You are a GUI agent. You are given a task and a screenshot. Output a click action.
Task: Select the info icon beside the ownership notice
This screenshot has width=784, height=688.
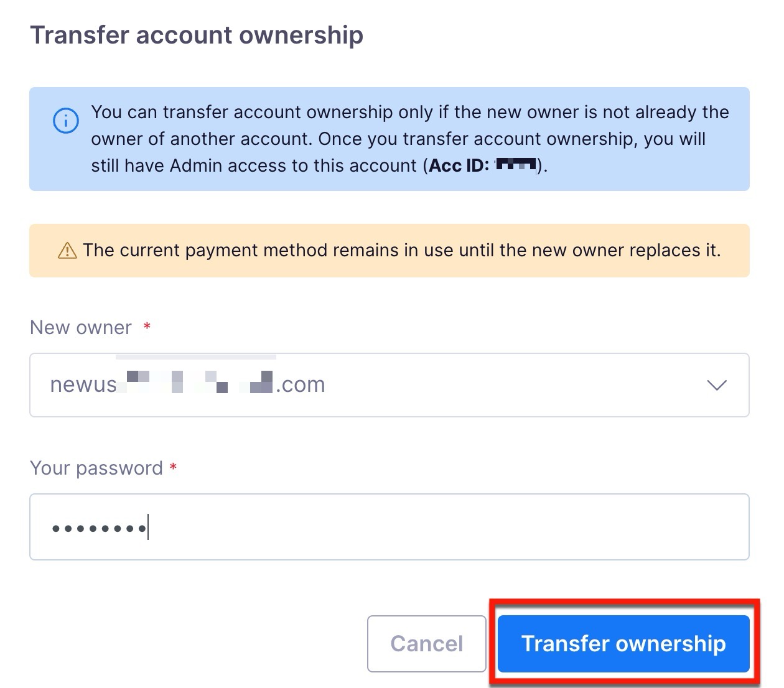click(66, 120)
